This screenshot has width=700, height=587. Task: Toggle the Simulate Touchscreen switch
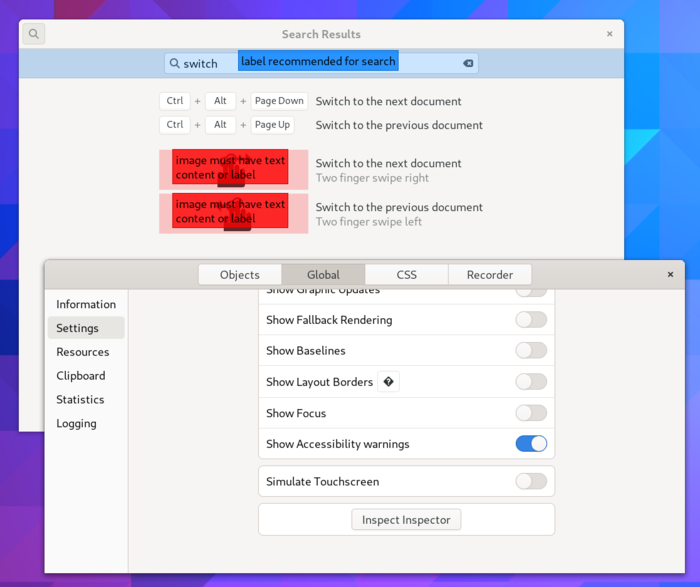531,481
